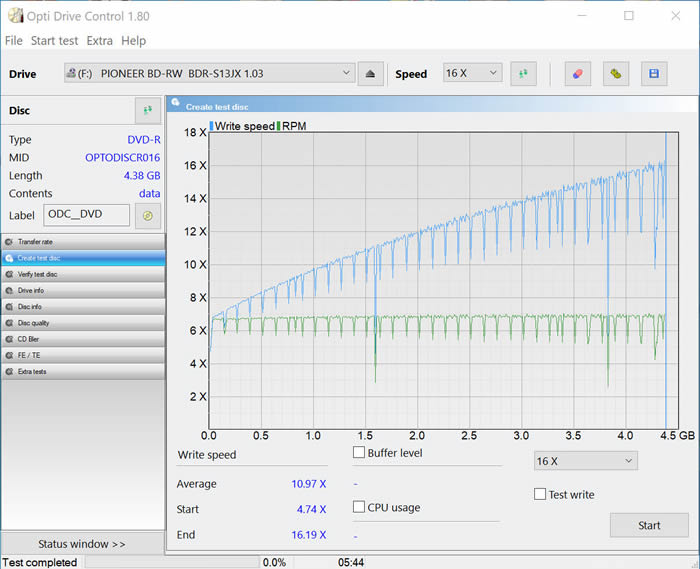Click the erase disc icon in the toolbar

coord(577,73)
